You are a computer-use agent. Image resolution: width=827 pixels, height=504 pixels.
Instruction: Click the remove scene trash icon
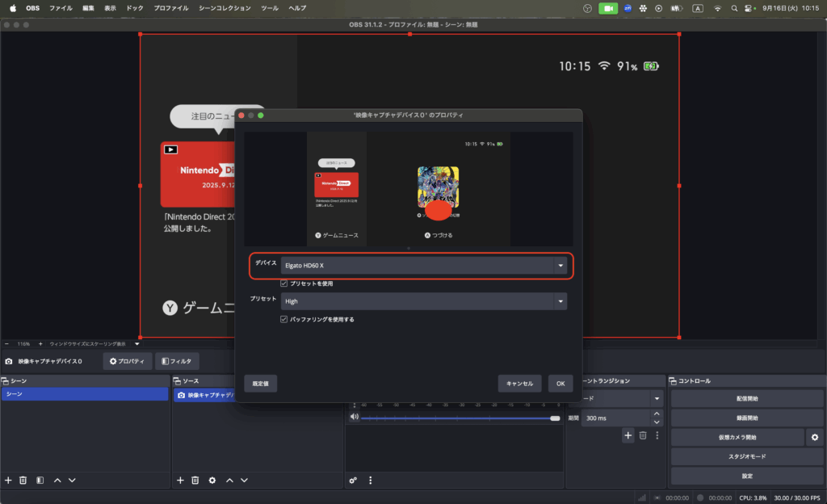[x=23, y=480]
